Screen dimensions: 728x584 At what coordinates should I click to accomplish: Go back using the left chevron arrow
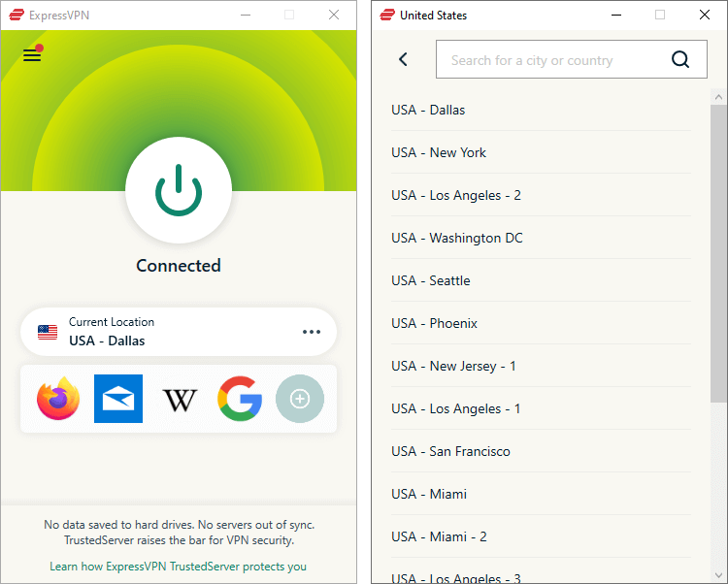click(403, 59)
